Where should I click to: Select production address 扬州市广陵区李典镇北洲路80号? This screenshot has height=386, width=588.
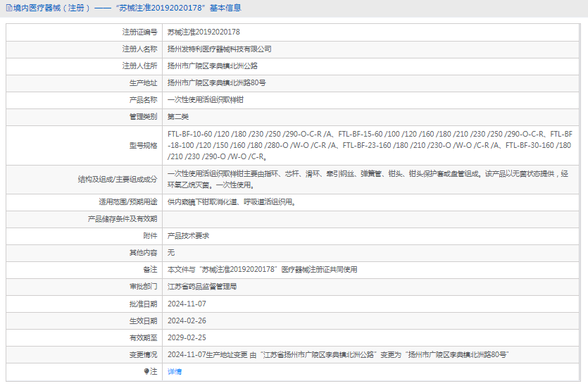point(216,83)
